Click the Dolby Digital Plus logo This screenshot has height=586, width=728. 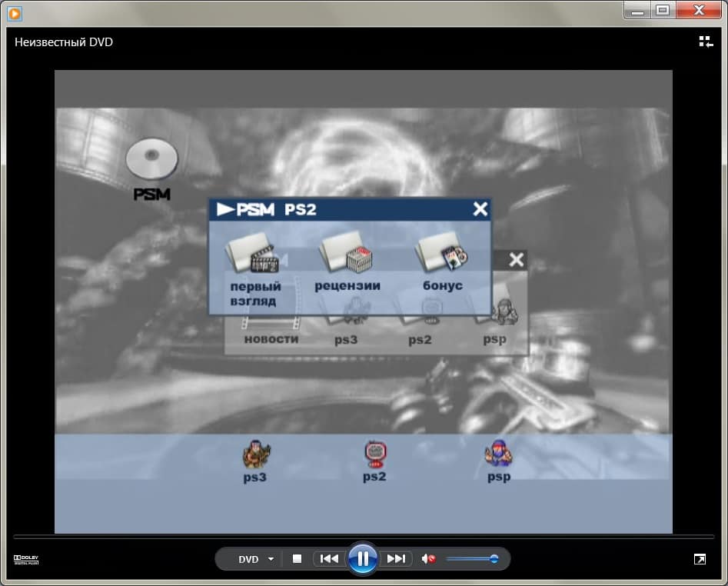pos(26,560)
